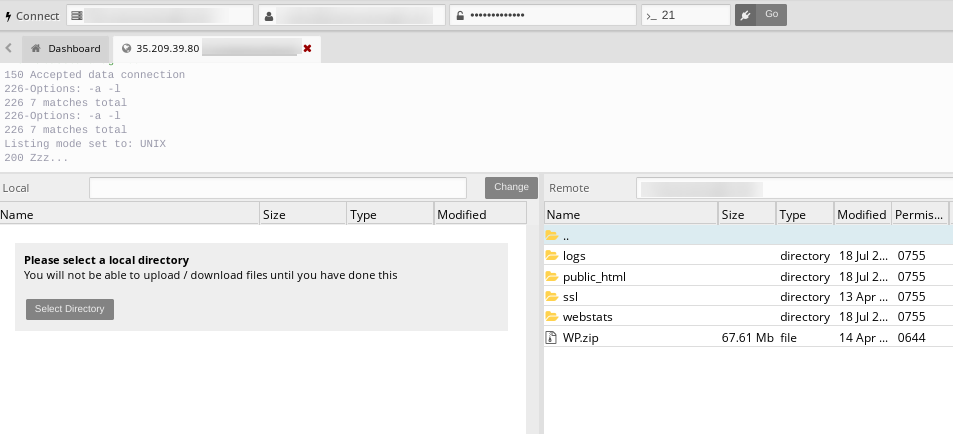953x434 pixels.
Task: Edit the port field showing 21
Action: point(686,15)
